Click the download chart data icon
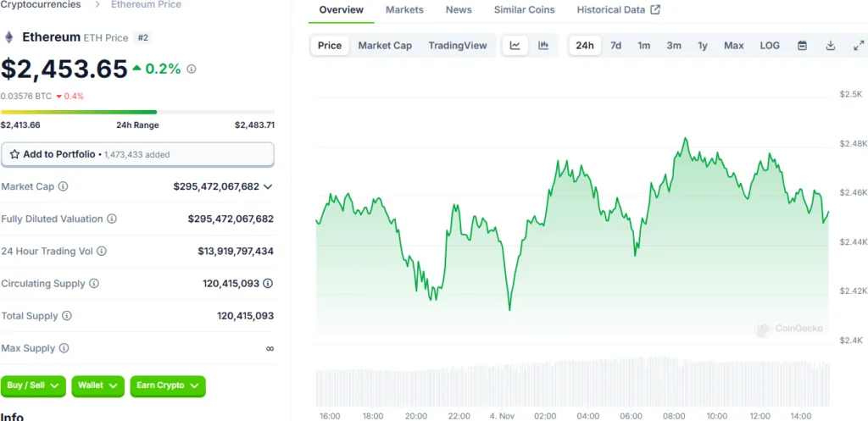The width and height of the screenshot is (868, 421). pos(831,46)
